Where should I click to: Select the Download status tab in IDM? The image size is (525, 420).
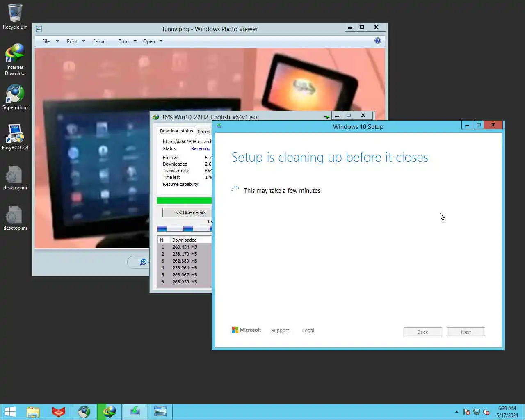(176, 131)
